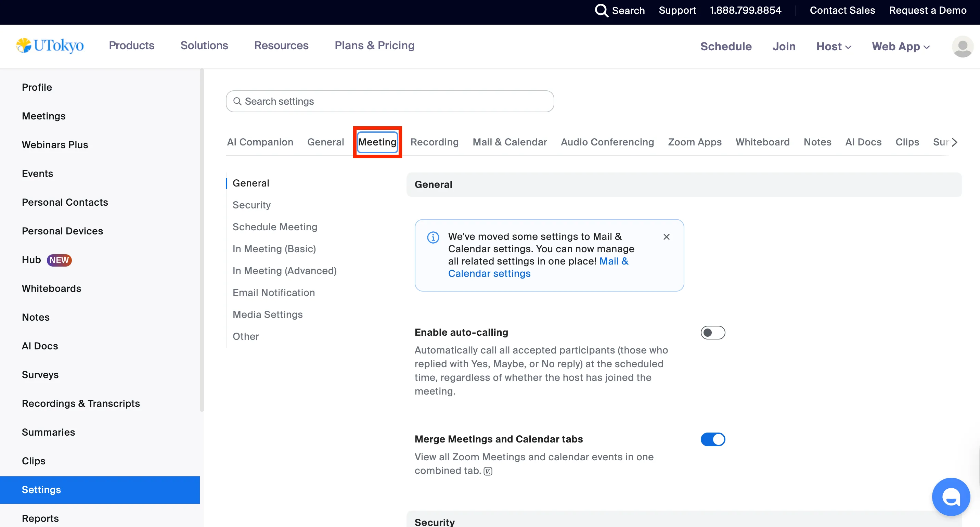Viewport: 980px width, 527px height.
Task: Click the UTokyo logo
Action: [x=50, y=46]
